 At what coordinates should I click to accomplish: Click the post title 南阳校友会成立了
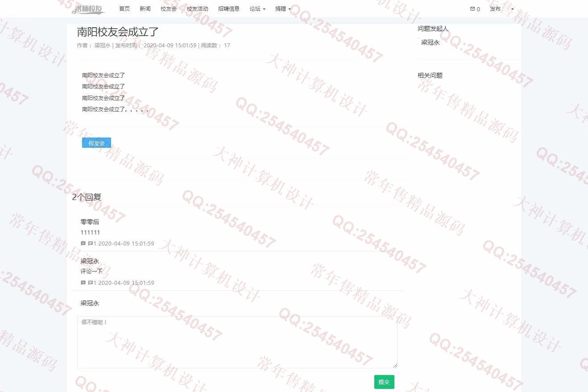point(118,32)
